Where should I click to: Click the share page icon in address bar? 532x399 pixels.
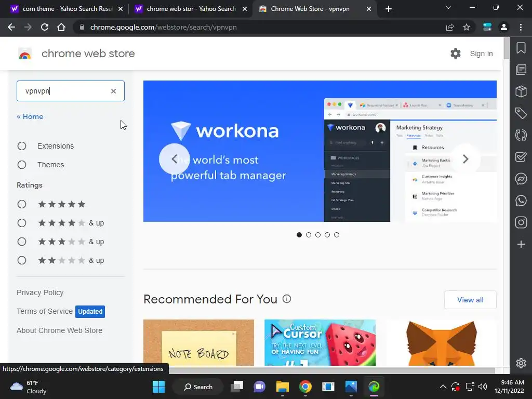[450, 27]
